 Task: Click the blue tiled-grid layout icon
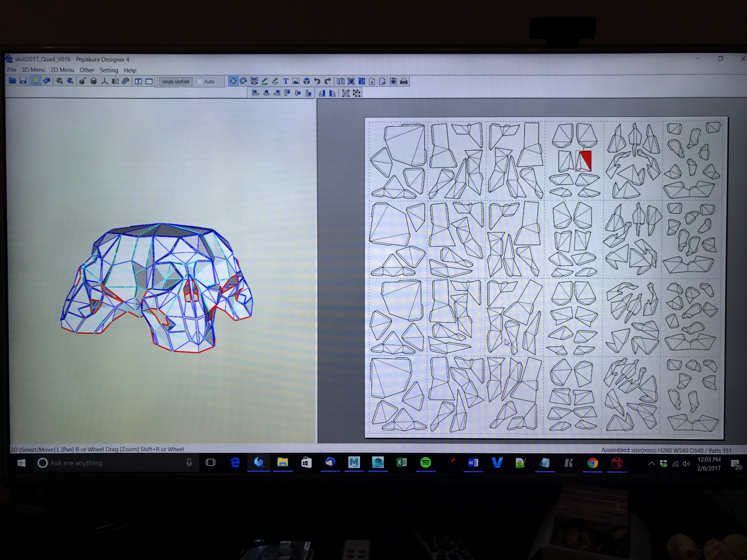[362, 81]
